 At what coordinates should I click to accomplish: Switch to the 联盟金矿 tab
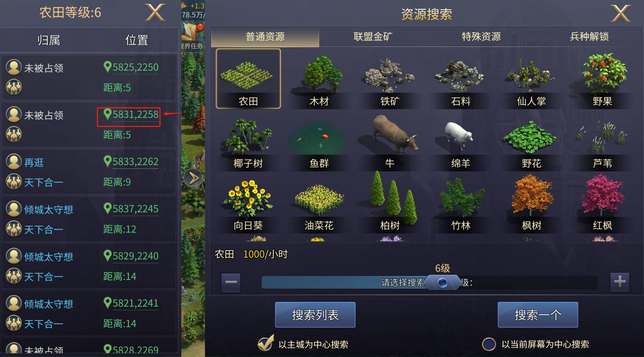[373, 36]
